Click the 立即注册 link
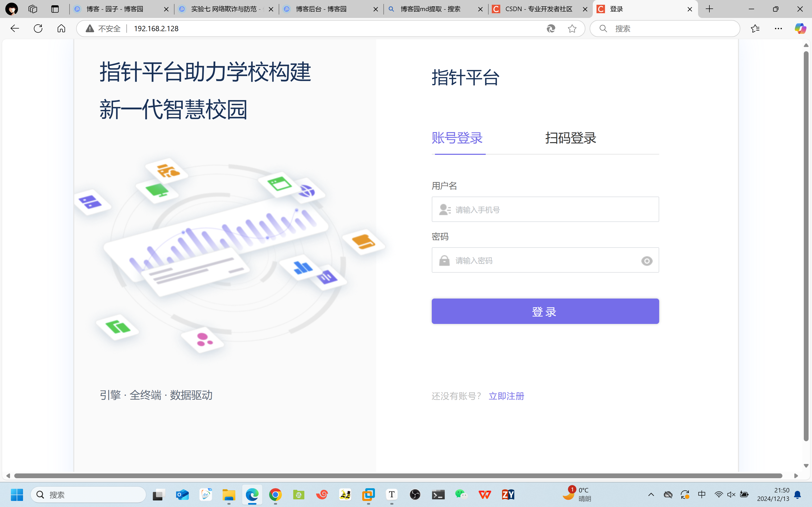The width and height of the screenshot is (812, 507). click(x=506, y=396)
